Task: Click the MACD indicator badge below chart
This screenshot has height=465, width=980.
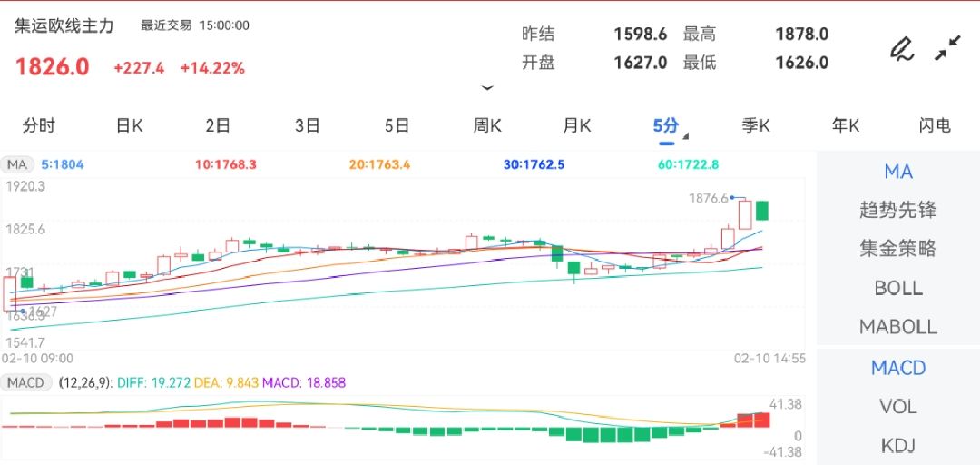Action: coord(26,382)
